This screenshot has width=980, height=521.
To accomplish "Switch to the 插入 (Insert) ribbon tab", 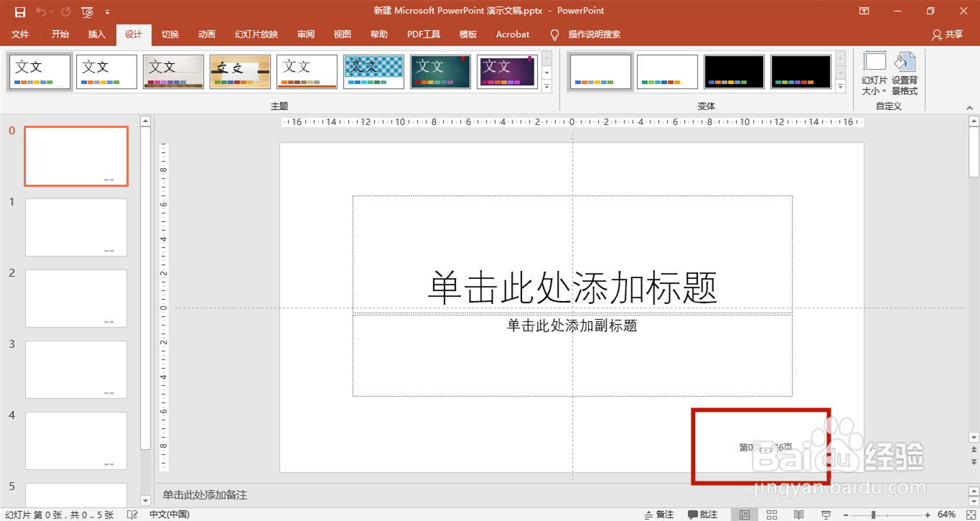I will [96, 34].
